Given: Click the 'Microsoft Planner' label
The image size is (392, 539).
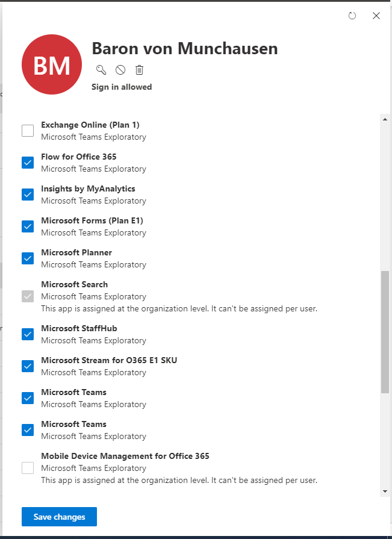Looking at the screenshot, I should point(76,253).
